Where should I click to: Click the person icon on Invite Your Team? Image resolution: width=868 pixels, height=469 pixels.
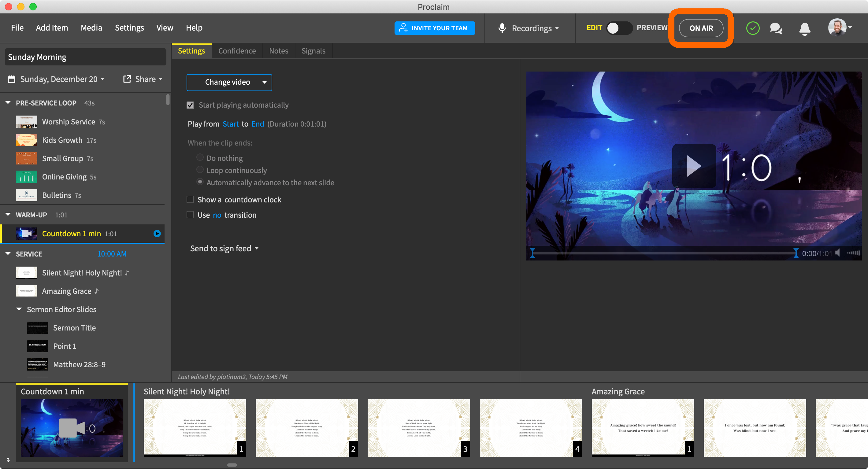tap(403, 28)
